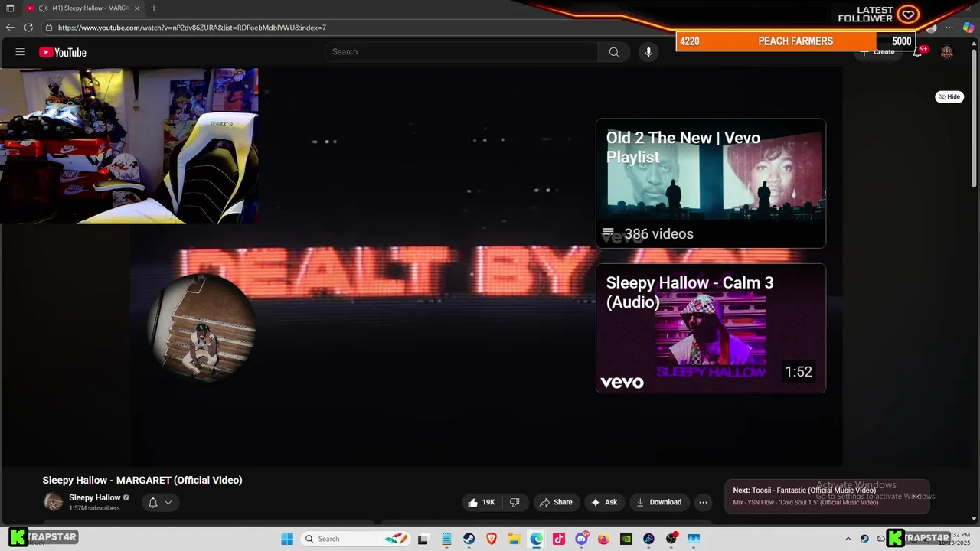
Task: Click the YouTube search magnifier button
Action: pos(613,52)
